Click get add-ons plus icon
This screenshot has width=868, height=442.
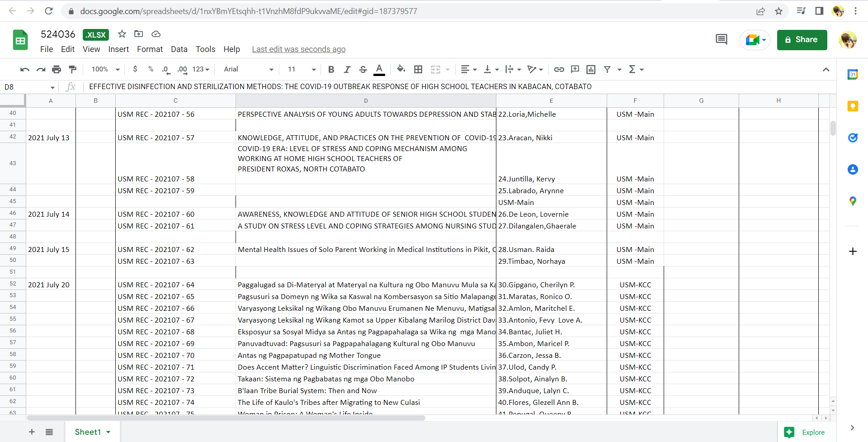tap(853, 252)
